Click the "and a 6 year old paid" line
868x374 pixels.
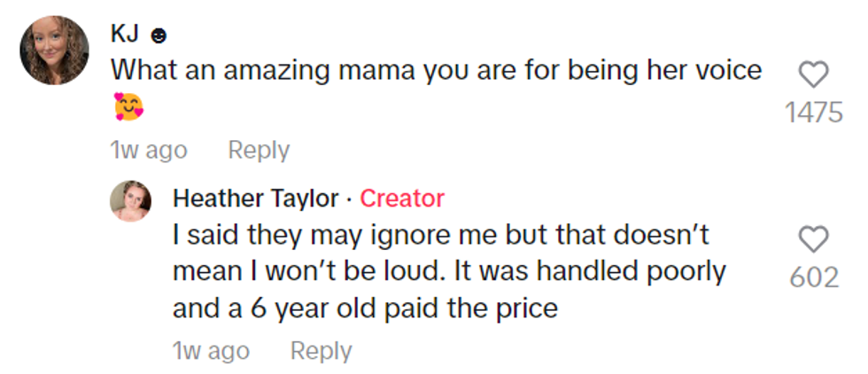pos(365,308)
